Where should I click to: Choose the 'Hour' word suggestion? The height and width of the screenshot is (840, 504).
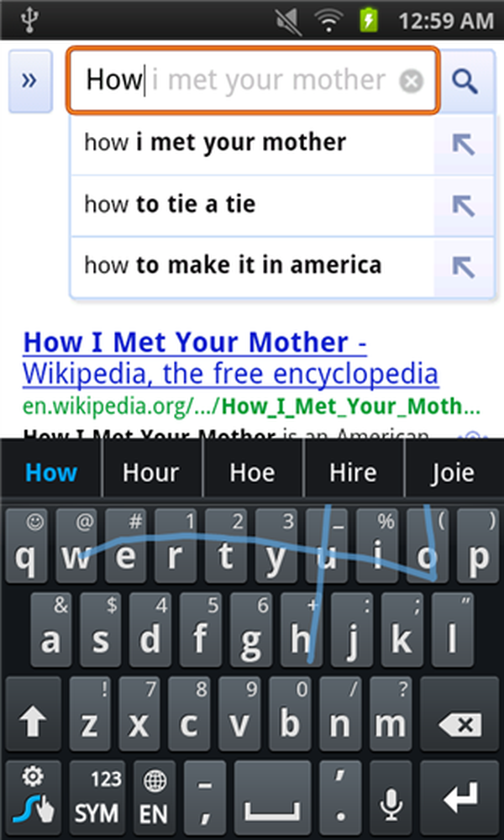click(151, 472)
